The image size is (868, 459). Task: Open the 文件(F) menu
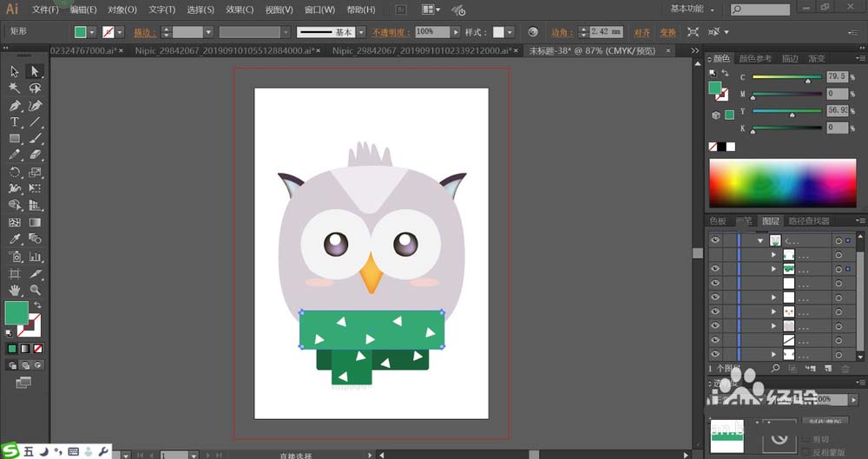coord(45,10)
